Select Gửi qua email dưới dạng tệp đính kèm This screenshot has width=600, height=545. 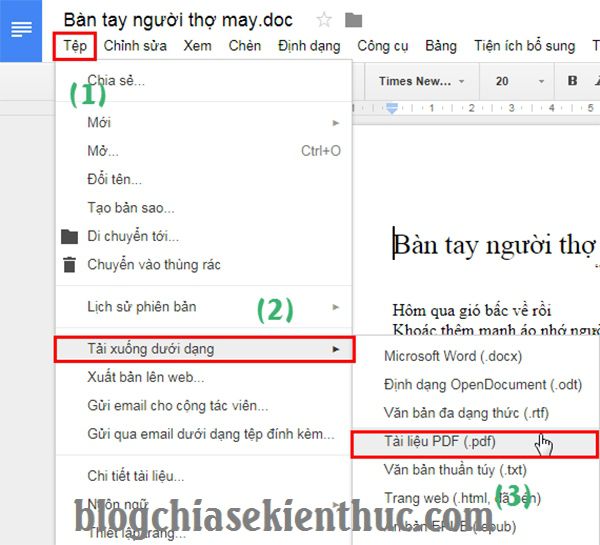(x=204, y=434)
